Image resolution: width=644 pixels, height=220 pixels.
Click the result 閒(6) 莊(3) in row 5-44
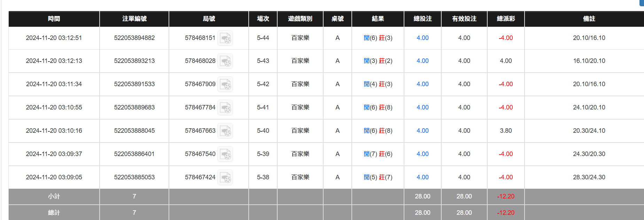(378, 38)
